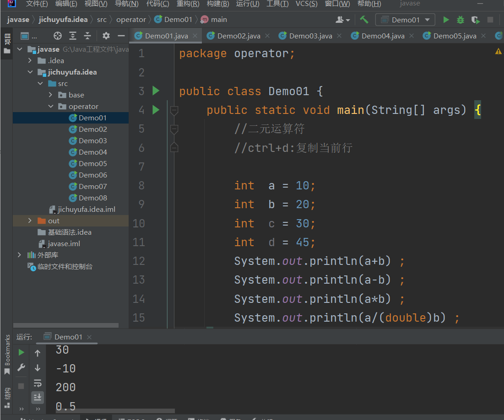The height and width of the screenshot is (420, 504).
Task: Locate opened file via crosshair icon
Action: pyautogui.click(x=58, y=36)
